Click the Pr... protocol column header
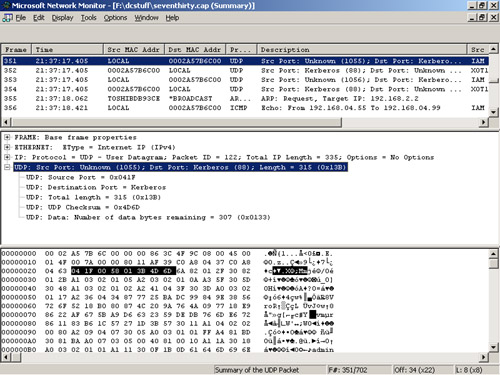 241,49
